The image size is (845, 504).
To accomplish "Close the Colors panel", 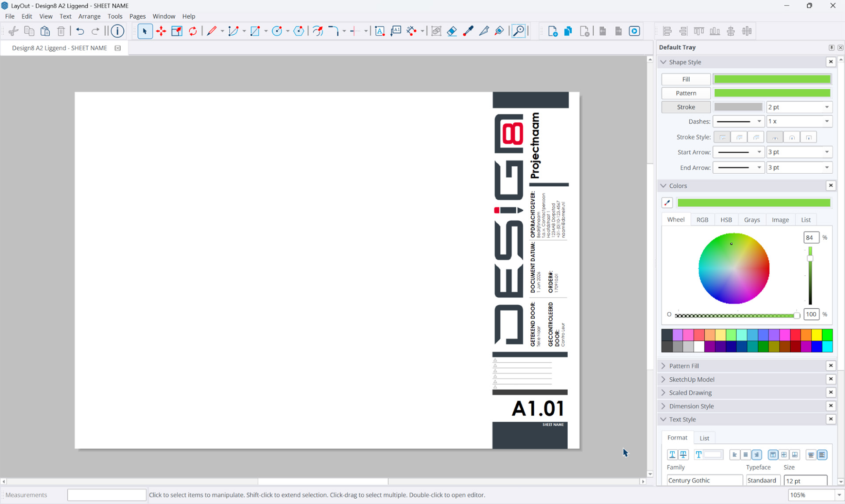I will [x=831, y=186].
